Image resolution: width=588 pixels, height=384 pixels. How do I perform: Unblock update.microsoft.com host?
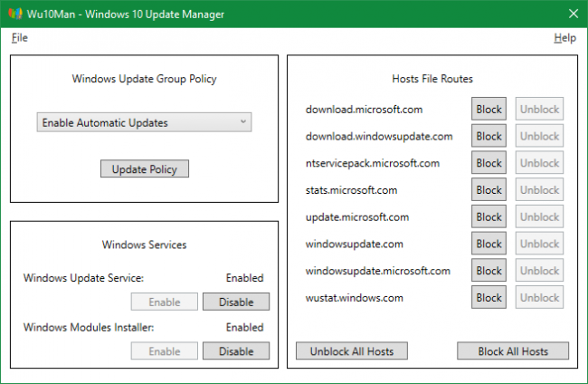(x=539, y=216)
